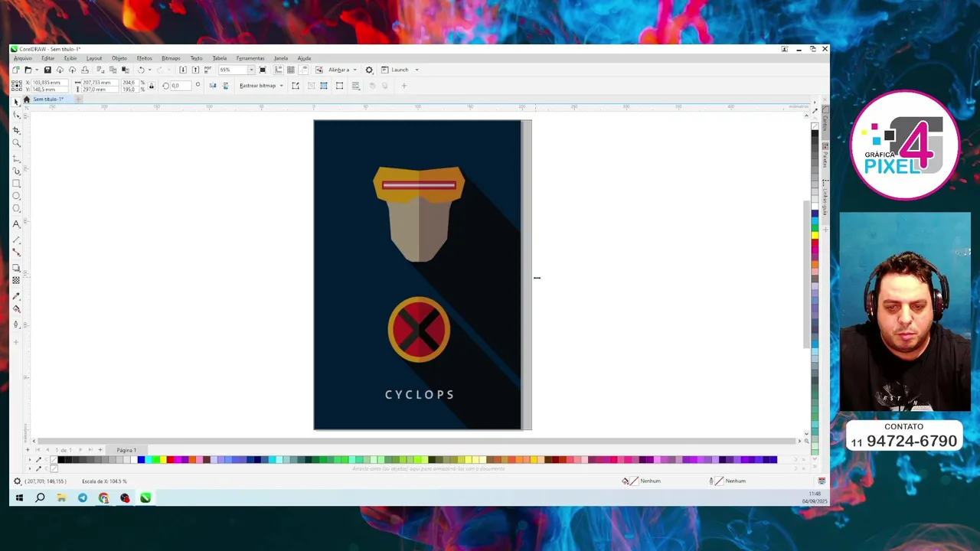Select the Parallel Dimension tool
This screenshot has width=980, height=551.
[x=16, y=240]
